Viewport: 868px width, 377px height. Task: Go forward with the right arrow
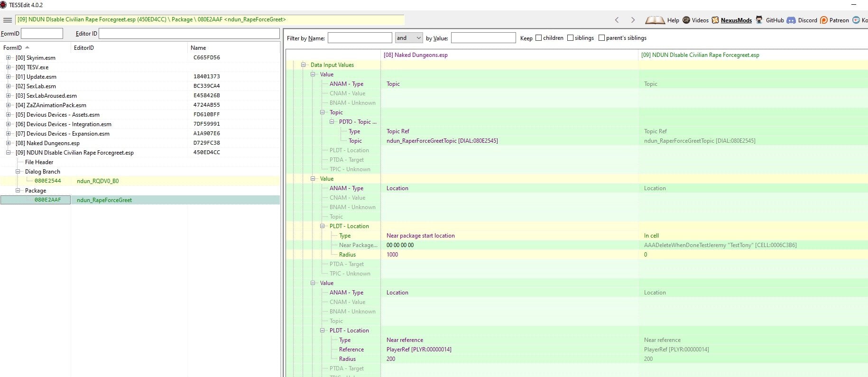pos(633,20)
